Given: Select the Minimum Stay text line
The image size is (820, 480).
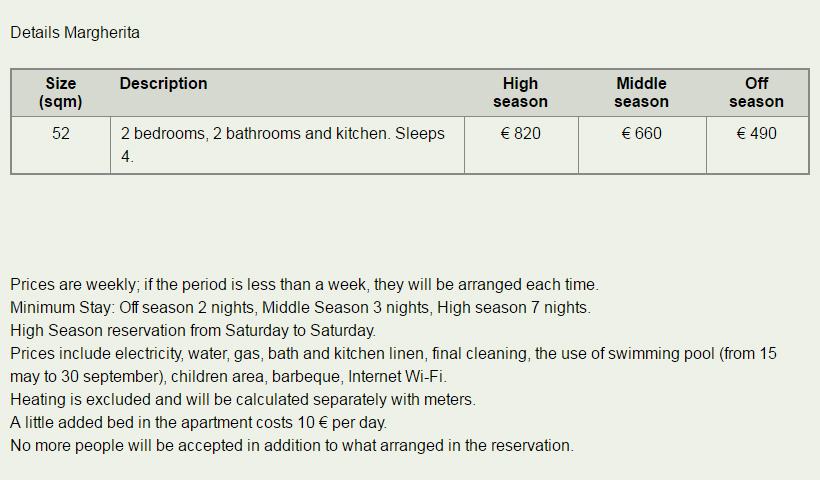Looking at the screenshot, I should [300, 307].
